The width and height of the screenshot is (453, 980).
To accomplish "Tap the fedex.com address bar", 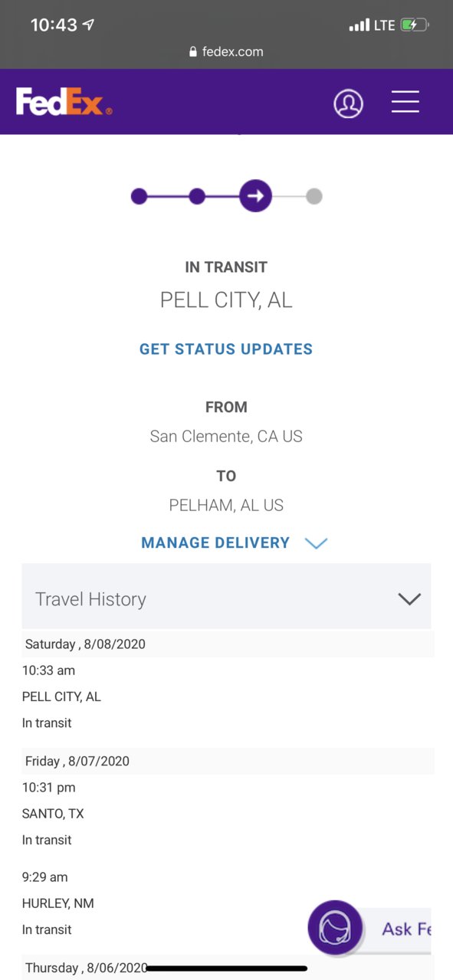I will tap(226, 52).
